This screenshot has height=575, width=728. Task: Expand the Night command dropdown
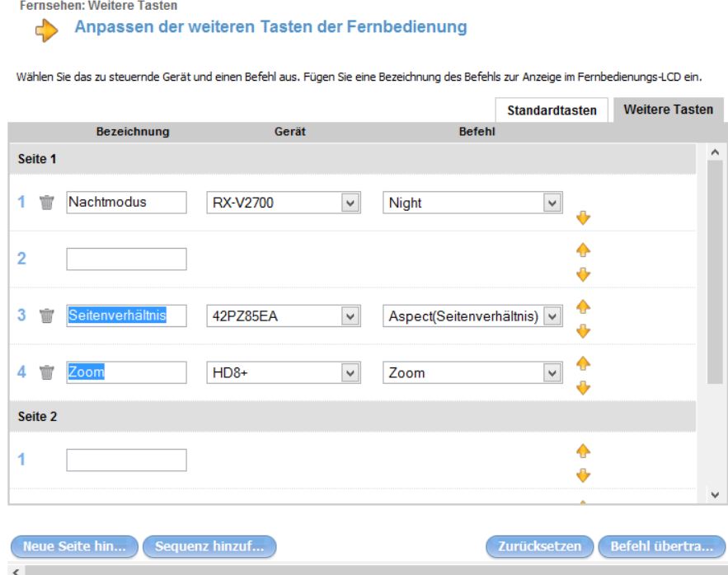coord(552,203)
